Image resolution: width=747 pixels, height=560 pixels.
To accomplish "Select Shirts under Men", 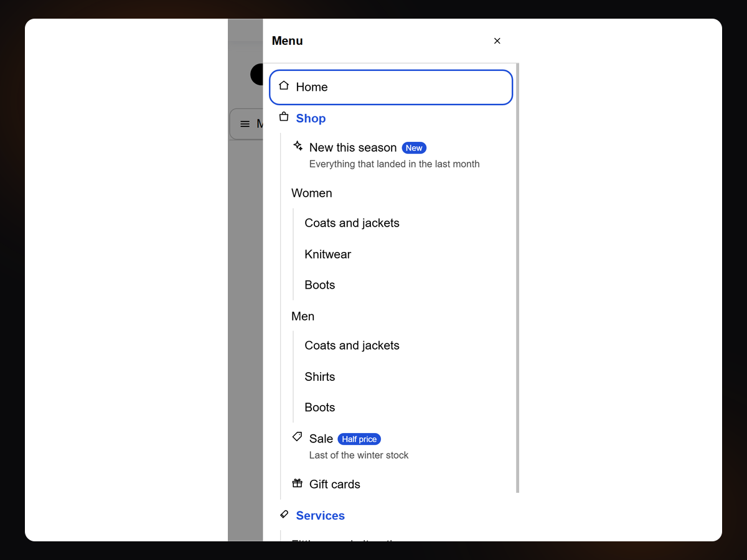I will [x=319, y=376].
